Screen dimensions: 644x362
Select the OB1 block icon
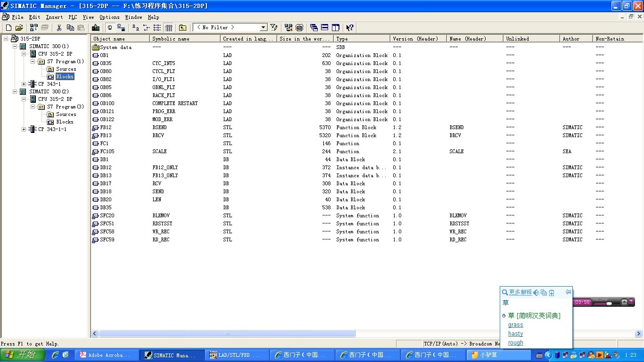96,55
